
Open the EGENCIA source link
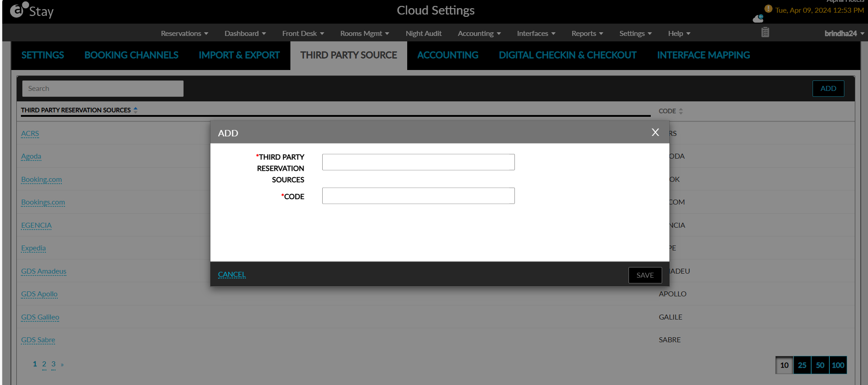tap(36, 225)
